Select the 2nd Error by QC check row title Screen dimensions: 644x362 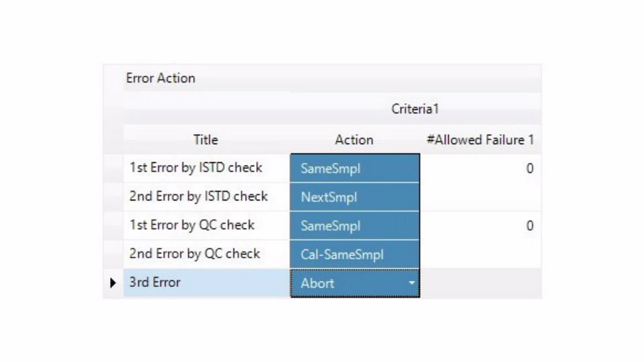coord(195,254)
